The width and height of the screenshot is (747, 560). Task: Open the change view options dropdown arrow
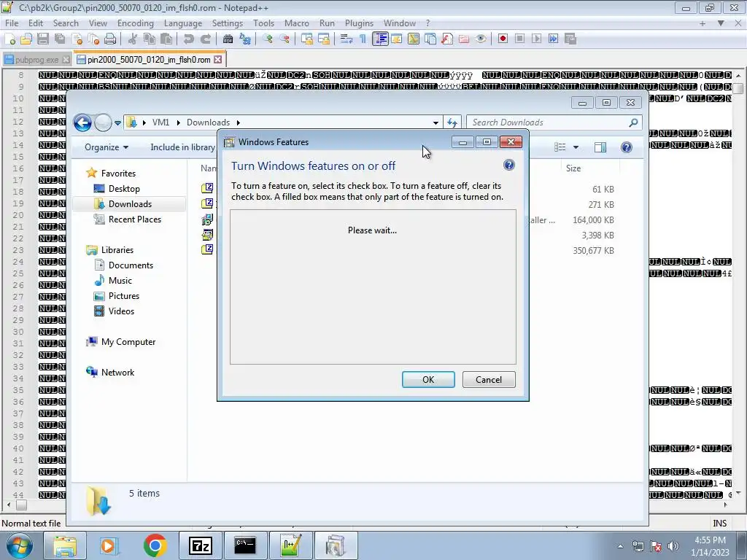point(576,147)
